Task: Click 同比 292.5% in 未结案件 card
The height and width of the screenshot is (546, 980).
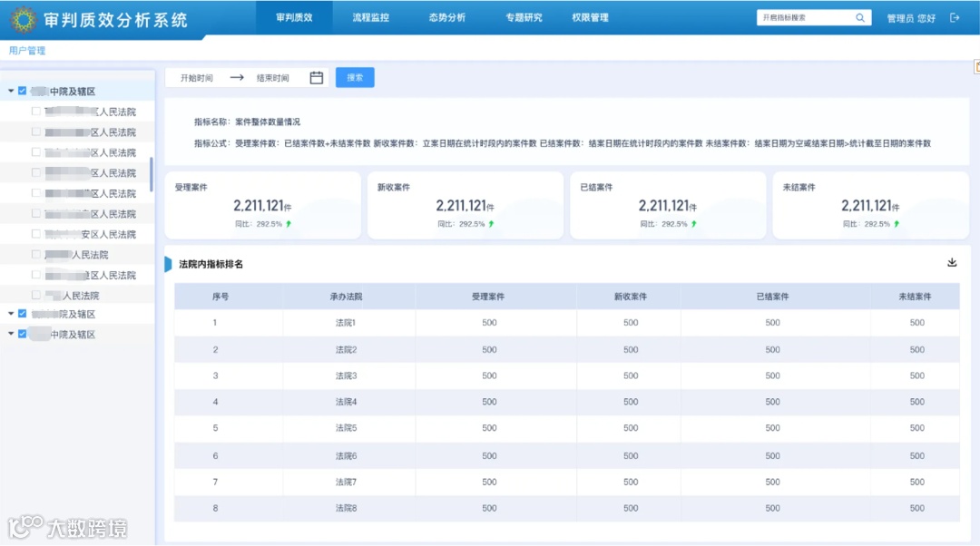Action: [867, 224]
